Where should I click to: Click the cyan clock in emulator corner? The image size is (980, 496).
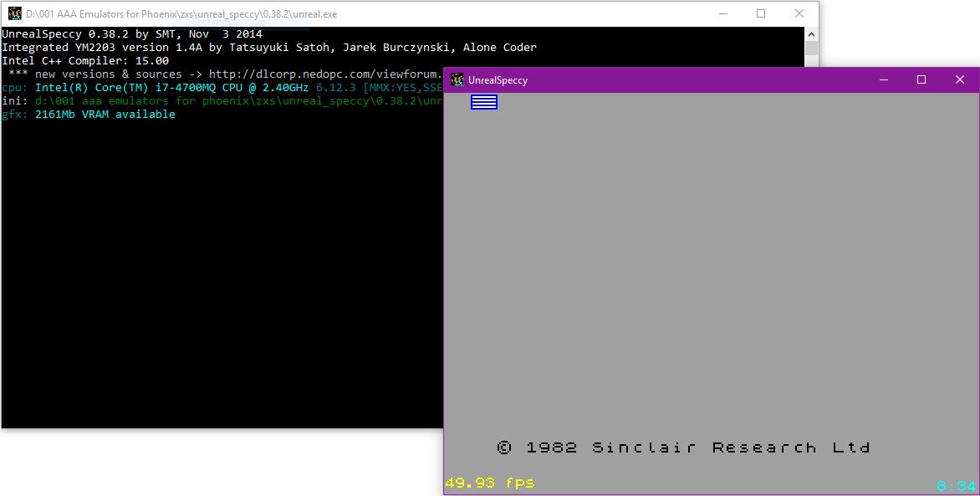tap(956, 486)
